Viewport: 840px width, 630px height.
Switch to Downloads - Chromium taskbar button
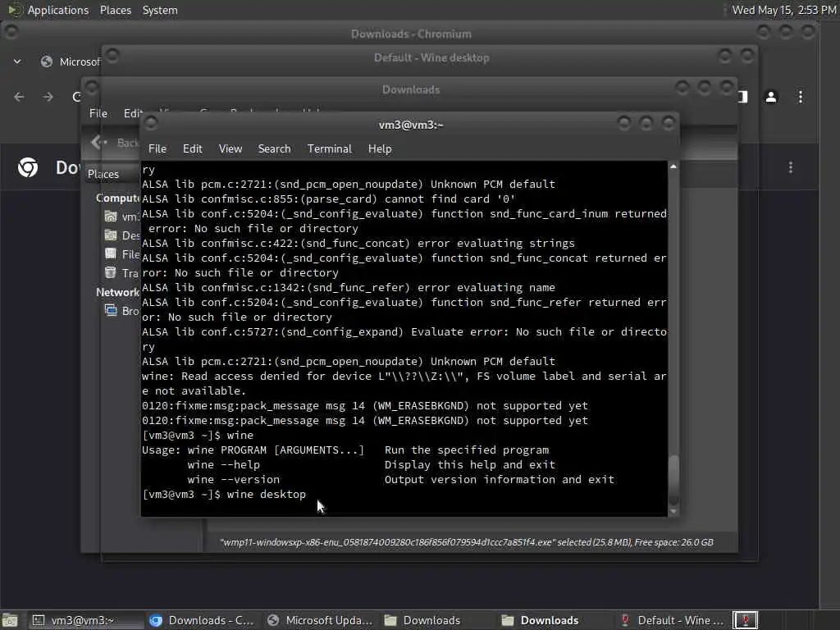tap(202, 620)
